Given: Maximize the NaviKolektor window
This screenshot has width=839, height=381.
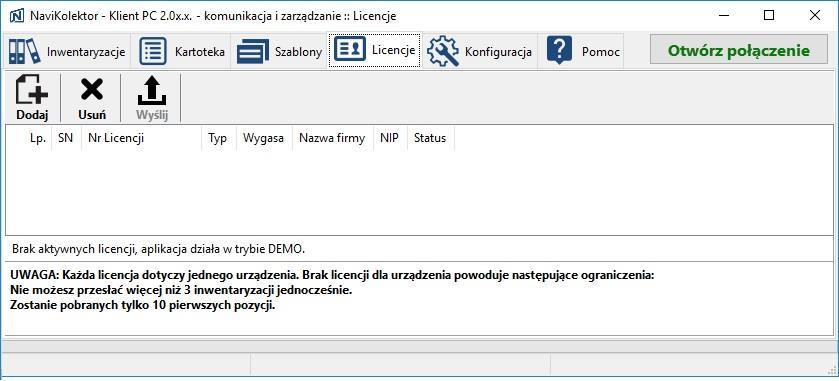Looking at the screenshot, I should [x=769, y=16].
